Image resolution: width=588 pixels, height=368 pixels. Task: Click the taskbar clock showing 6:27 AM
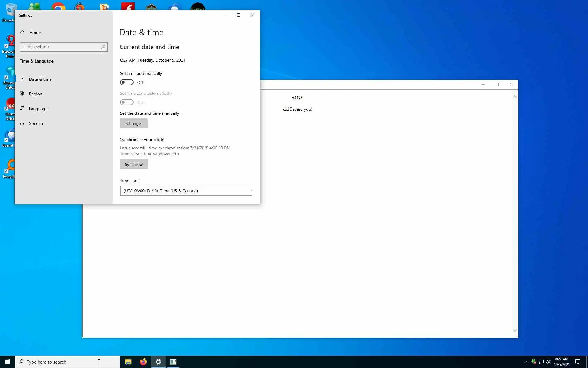coord(562,362)
